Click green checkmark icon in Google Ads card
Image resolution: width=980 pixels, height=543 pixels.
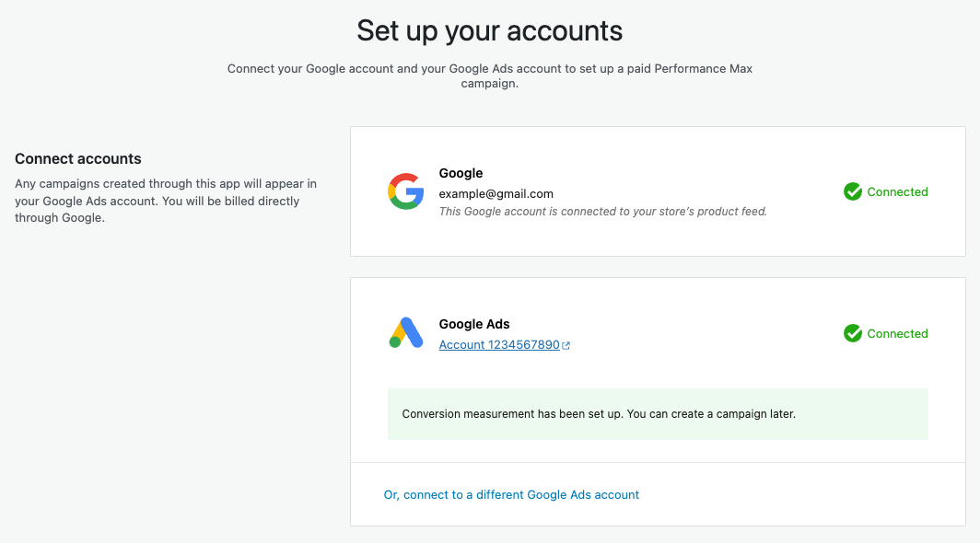[x=853, y=333]
